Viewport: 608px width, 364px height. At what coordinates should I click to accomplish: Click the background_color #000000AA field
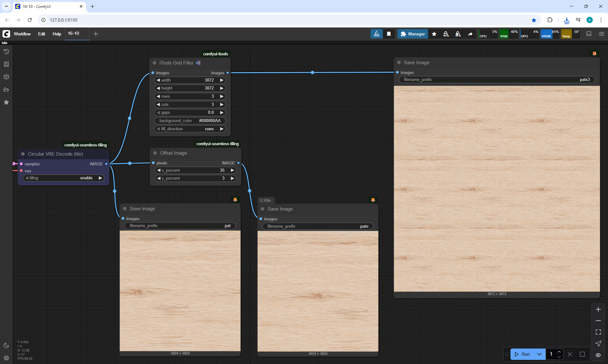(190, 120)
